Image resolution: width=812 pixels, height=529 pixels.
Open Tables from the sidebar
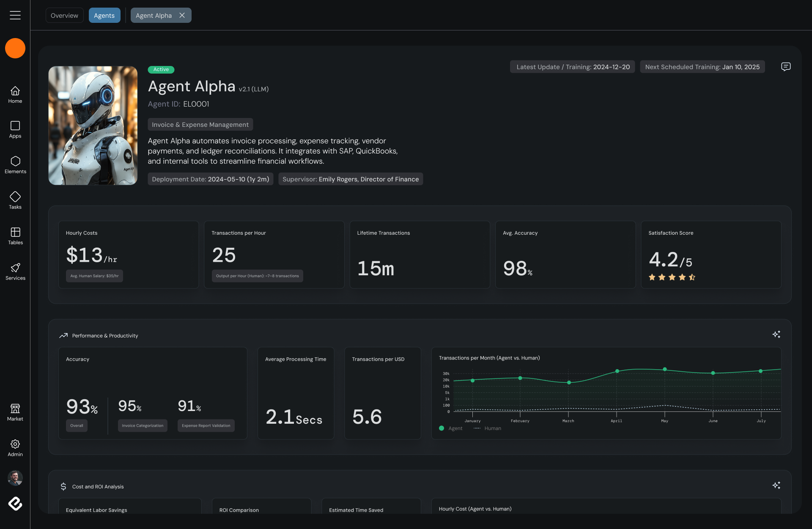[15, 234]
